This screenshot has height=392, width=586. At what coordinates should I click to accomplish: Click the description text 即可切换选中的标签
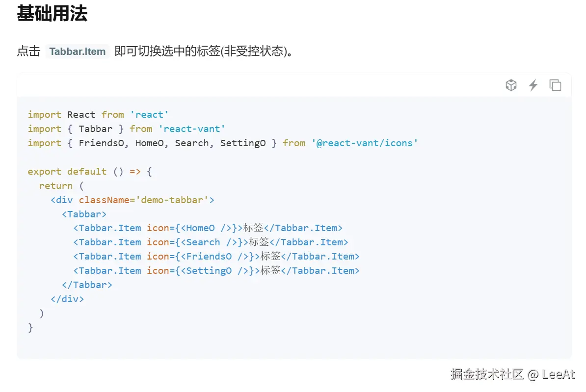[x=167, y=51]
